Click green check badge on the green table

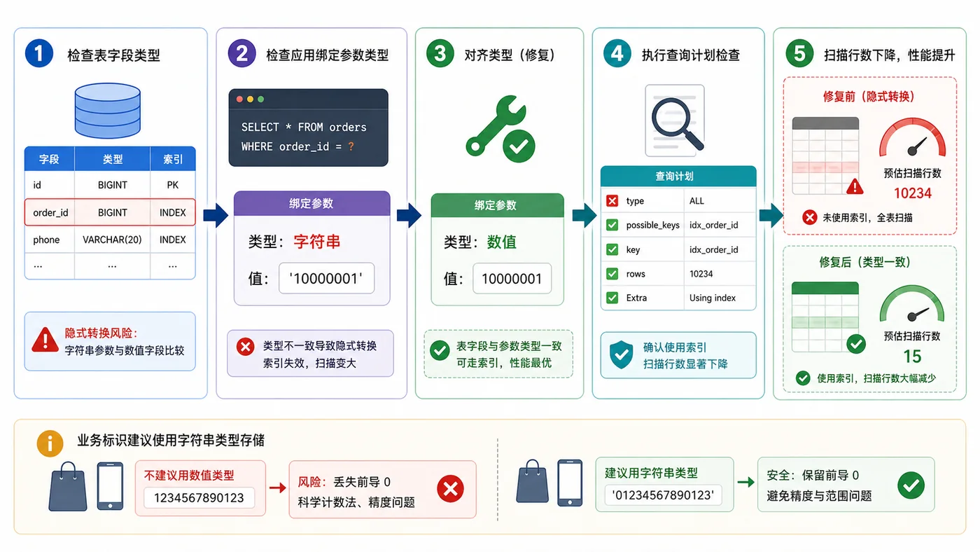pos(855,344)
